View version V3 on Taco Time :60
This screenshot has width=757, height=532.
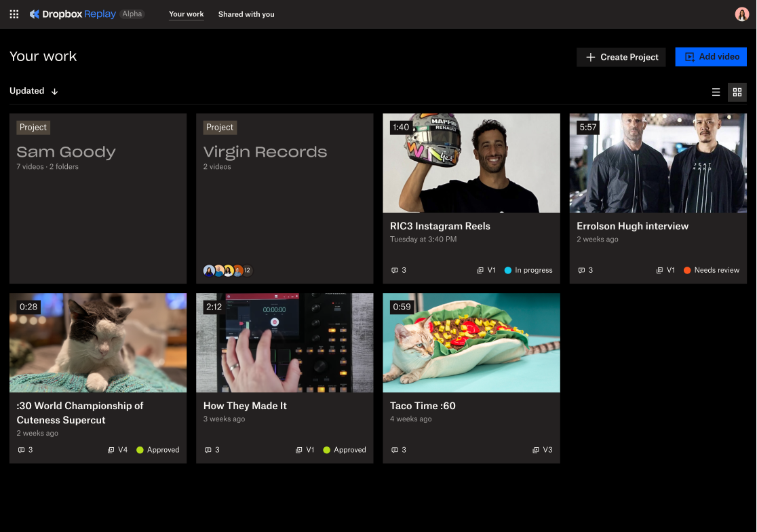(542, 450)
